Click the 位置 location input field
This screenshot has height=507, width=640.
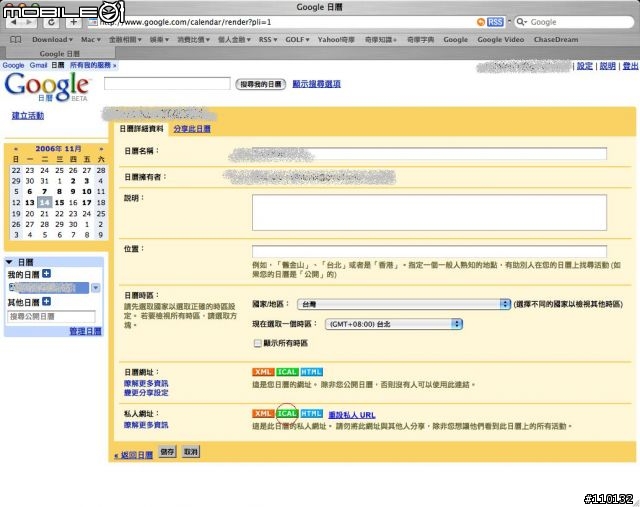[x=429, y=251]
